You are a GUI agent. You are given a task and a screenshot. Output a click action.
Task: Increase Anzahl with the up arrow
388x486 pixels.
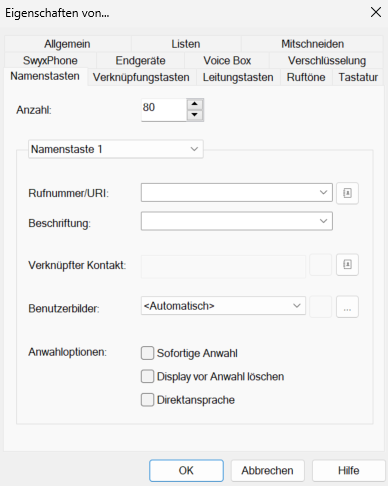pos(195,104)
